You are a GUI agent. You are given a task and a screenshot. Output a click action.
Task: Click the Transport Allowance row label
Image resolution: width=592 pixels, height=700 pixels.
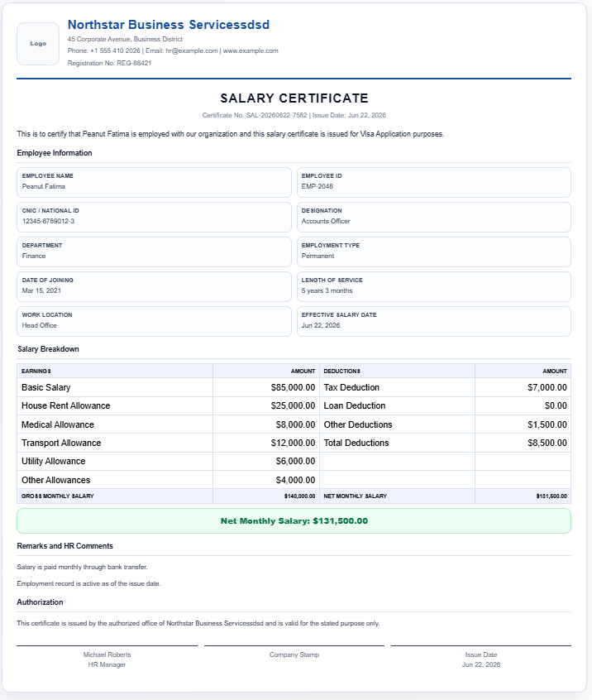tap(61, 443)
